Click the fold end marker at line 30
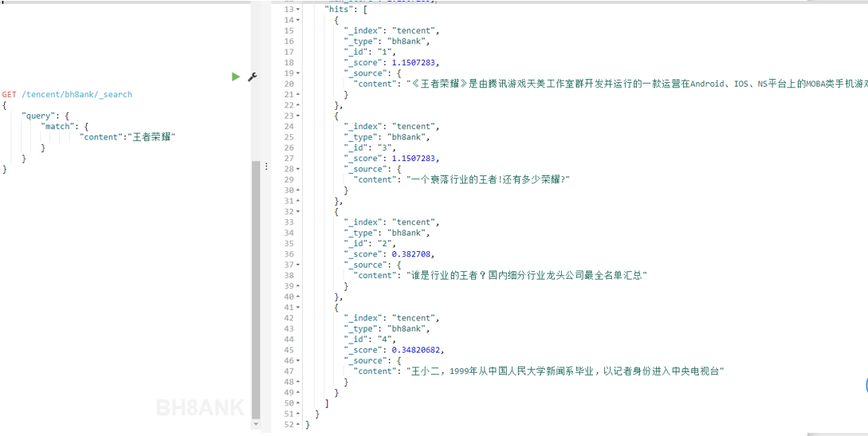 [x=299, y=191]
